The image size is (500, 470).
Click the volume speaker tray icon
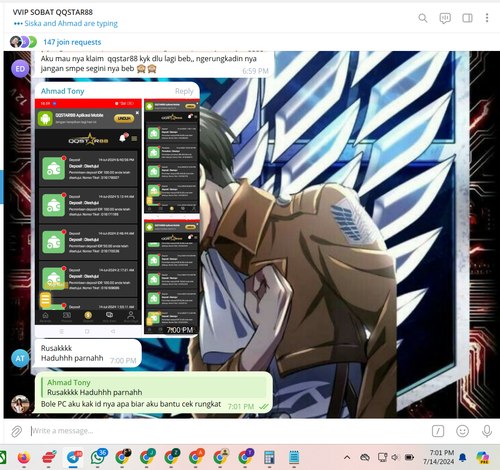pyautogui.click(x=395, y=457)
